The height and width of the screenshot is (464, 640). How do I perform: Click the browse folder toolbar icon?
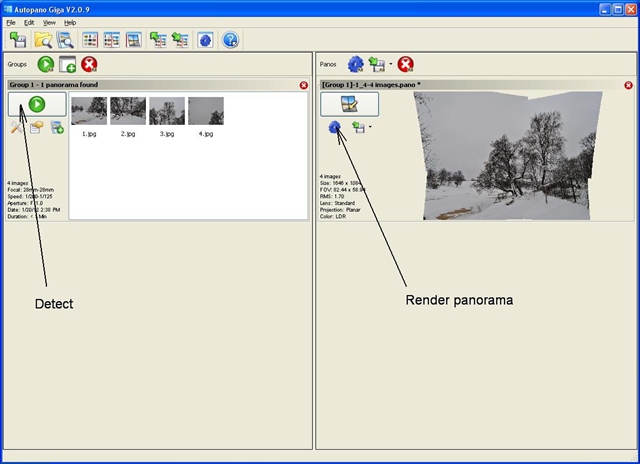click(x=43, y=40)
